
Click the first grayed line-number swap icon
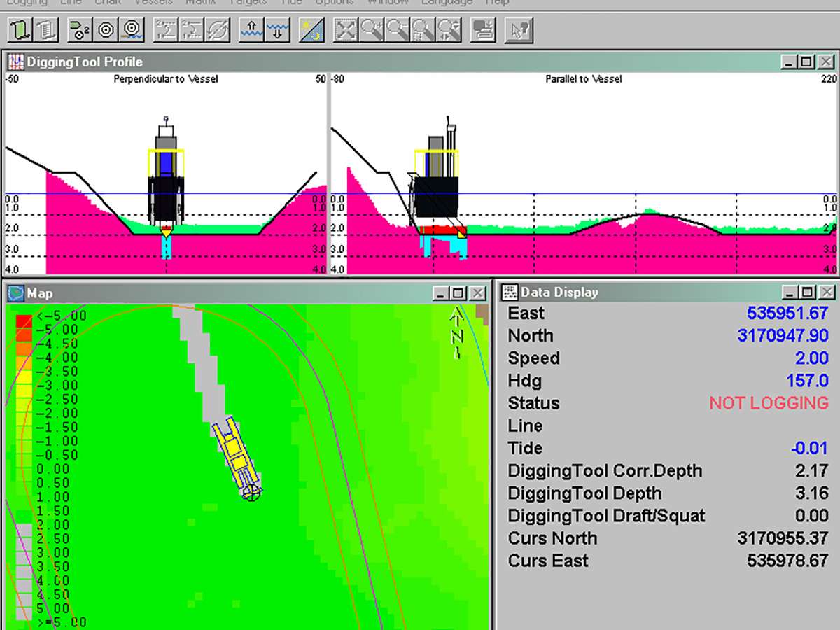166,30
